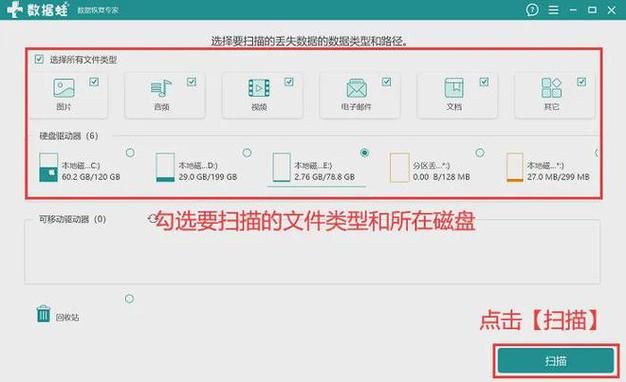Click the recycle bin (回收站) icon
Viewport: 626px width, 382px height.
[43, 314]
